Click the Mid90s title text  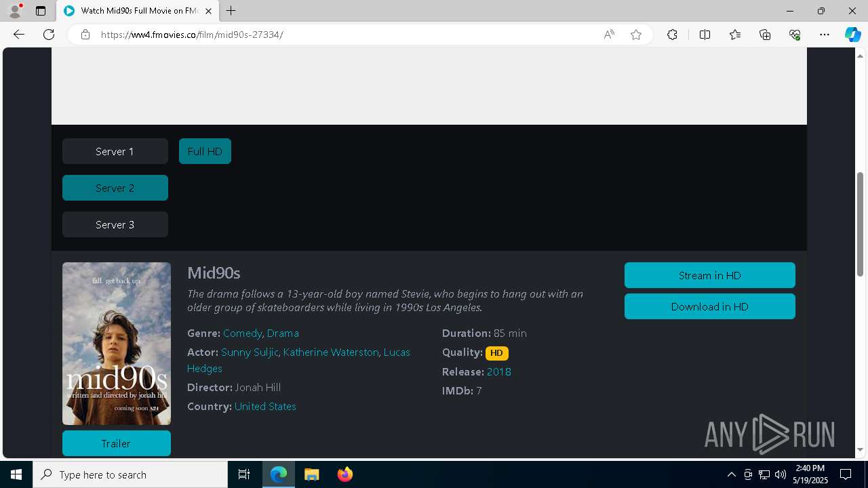click(x=214, y=273)
